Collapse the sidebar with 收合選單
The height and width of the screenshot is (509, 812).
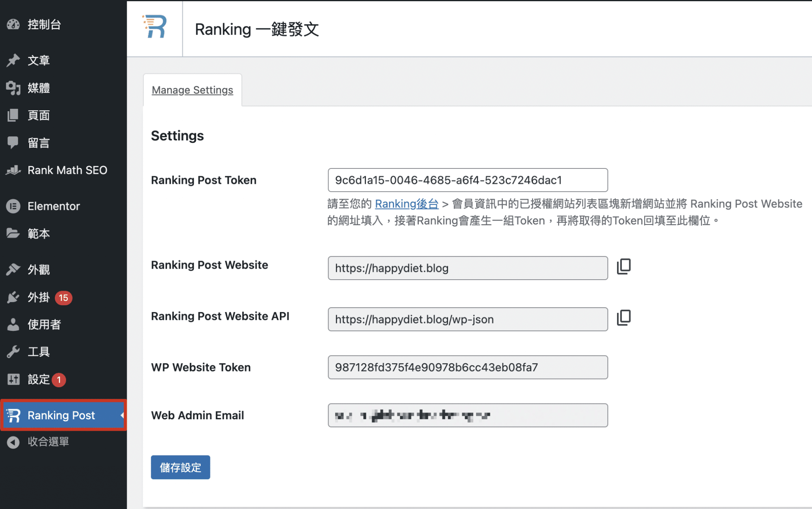point(48,442)
